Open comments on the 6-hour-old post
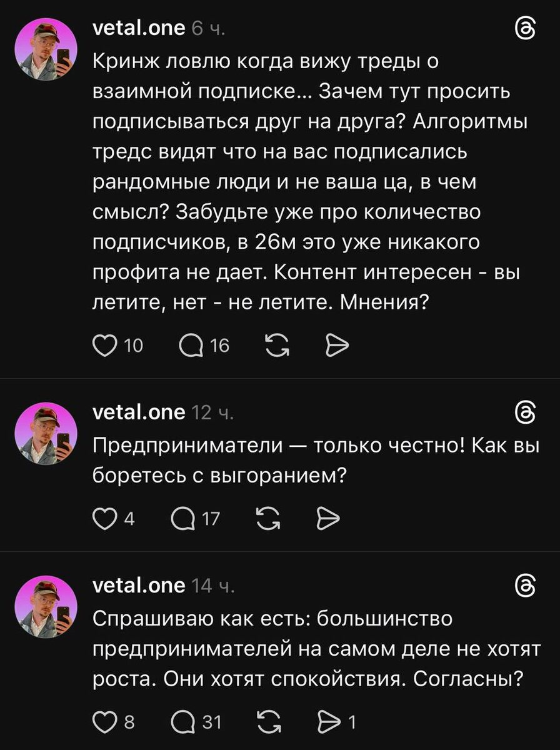Screen dimensions: 560x750 (189, 344)
